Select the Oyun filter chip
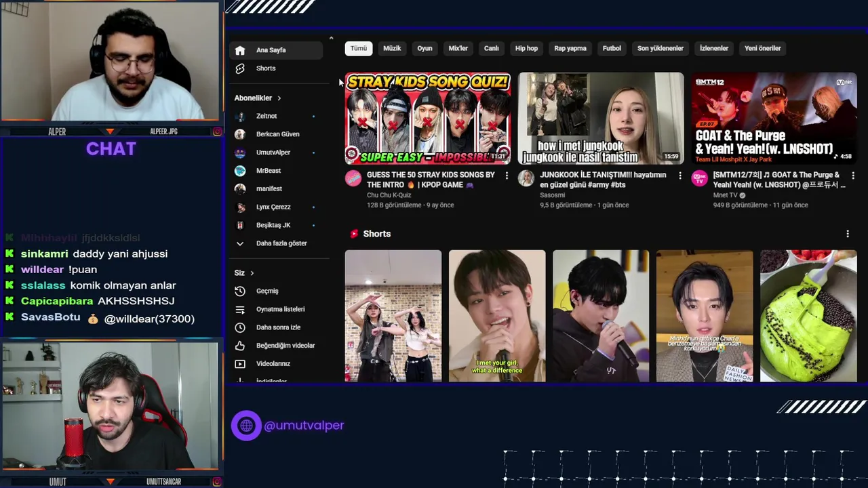This screenshot has width=868, height=488. point(425,48)
